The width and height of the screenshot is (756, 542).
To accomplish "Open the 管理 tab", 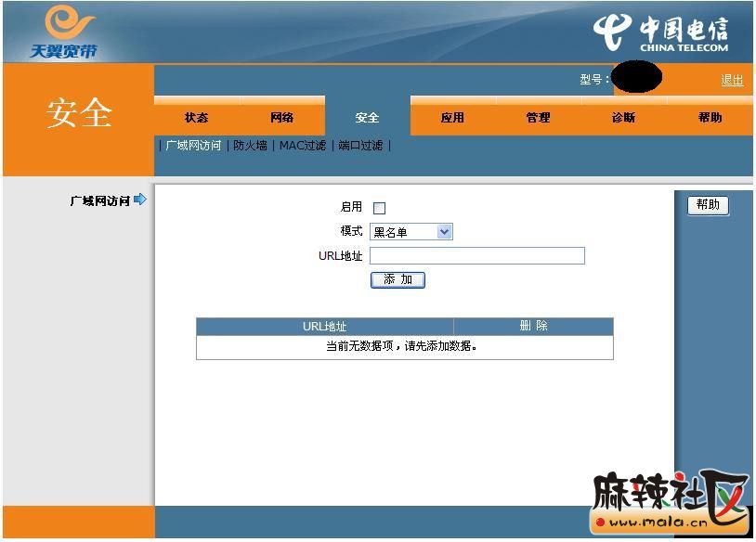I will pos(538,118).
